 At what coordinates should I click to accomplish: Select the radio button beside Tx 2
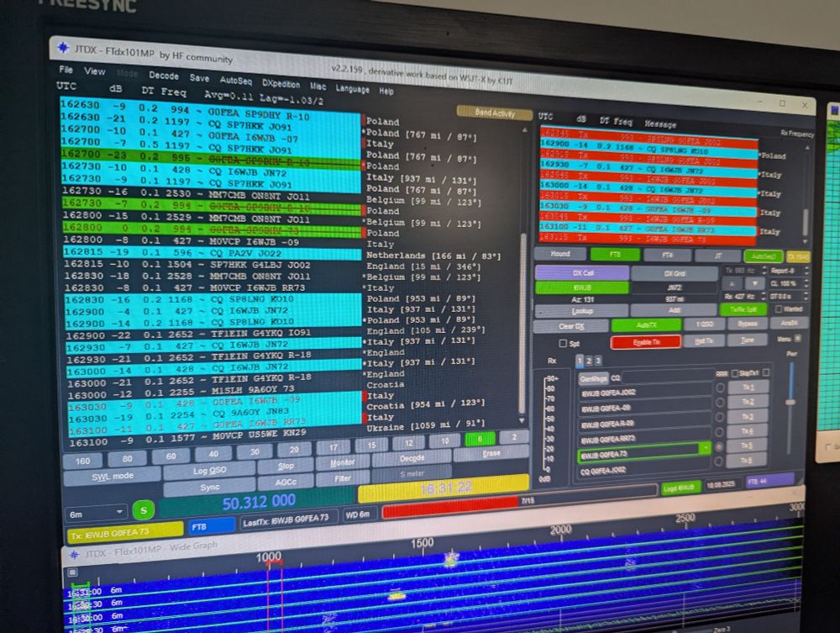point(720,402)
